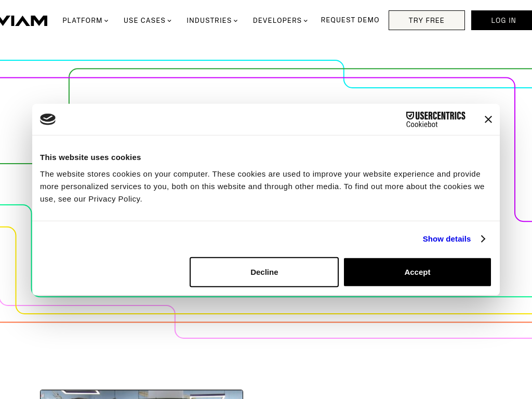Click the Request Demo link
The height and width of the screenshot is (399, 532).
click(x=350, y=20)
